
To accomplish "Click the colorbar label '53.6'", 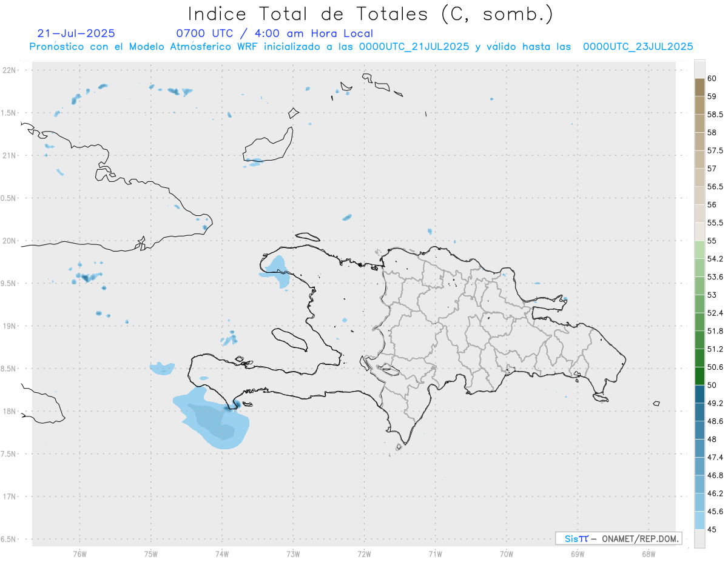I will pos(715,276).
